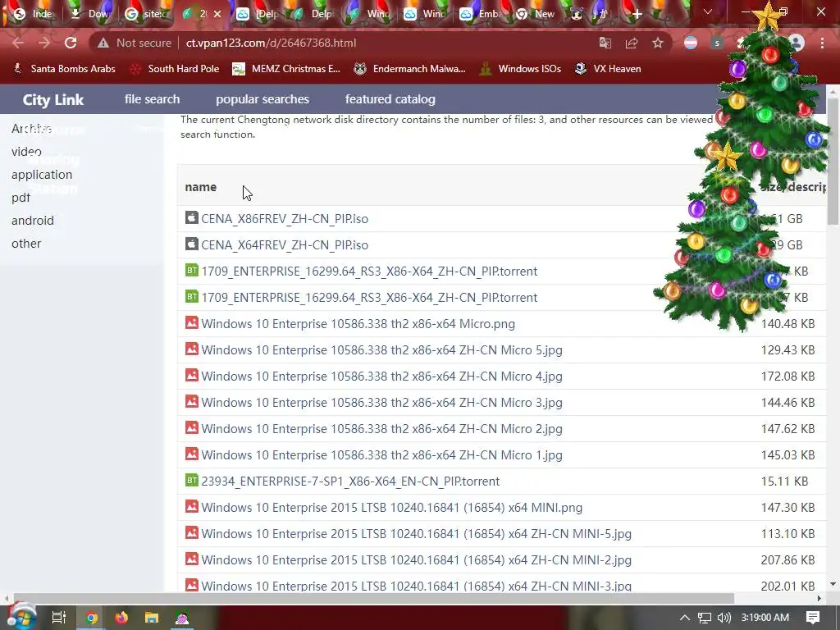
Task: Open the file search menu
Action: coord(152,99)
